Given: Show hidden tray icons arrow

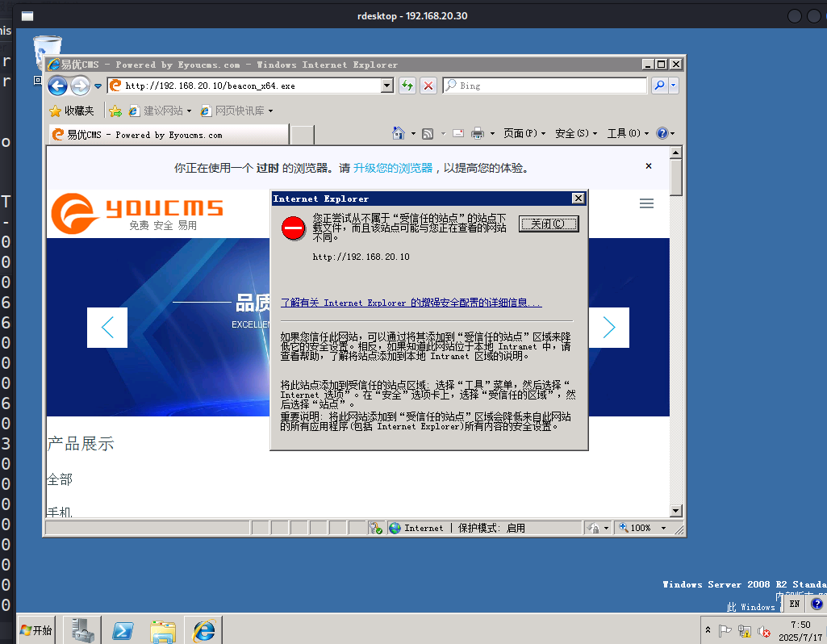Looking at the screenshot, I should click(x=708, y=629).
